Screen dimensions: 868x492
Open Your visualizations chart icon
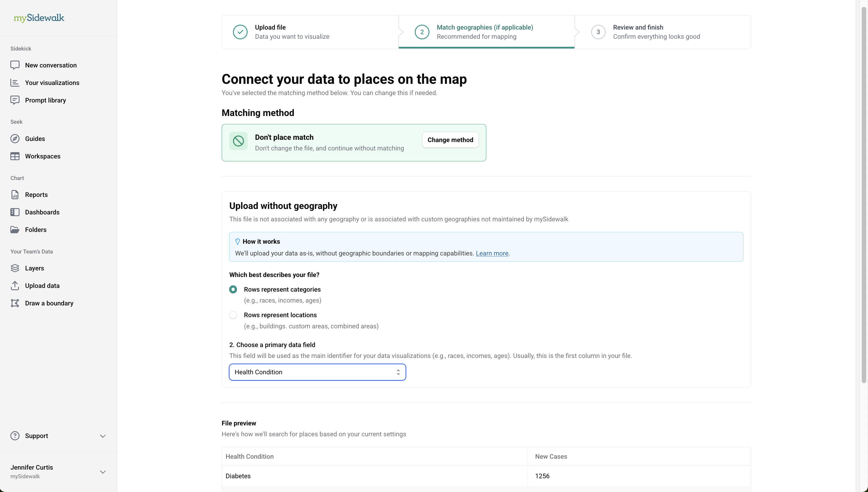pyautogui.click(x=15, y=82)
